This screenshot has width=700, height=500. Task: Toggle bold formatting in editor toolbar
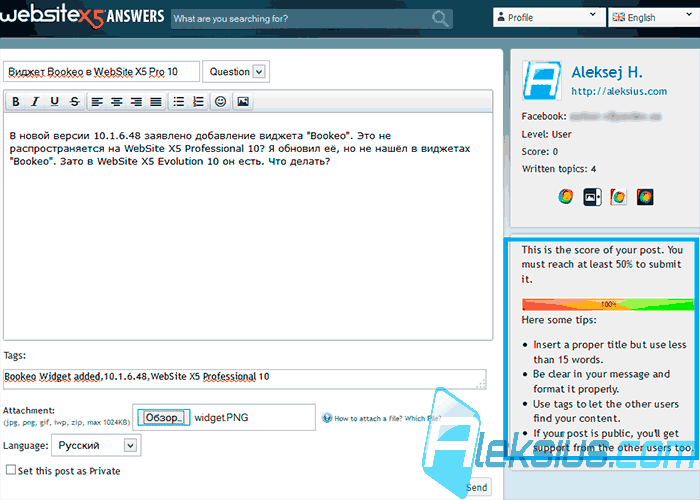(x=16, y=102)
